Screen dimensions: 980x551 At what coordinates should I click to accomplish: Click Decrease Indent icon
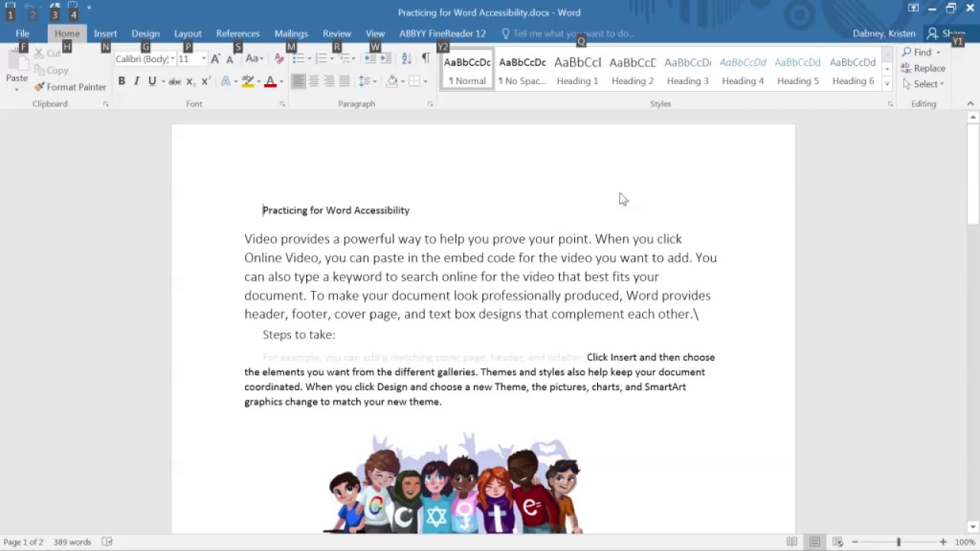pyautogui.click(x=370, y=59)
